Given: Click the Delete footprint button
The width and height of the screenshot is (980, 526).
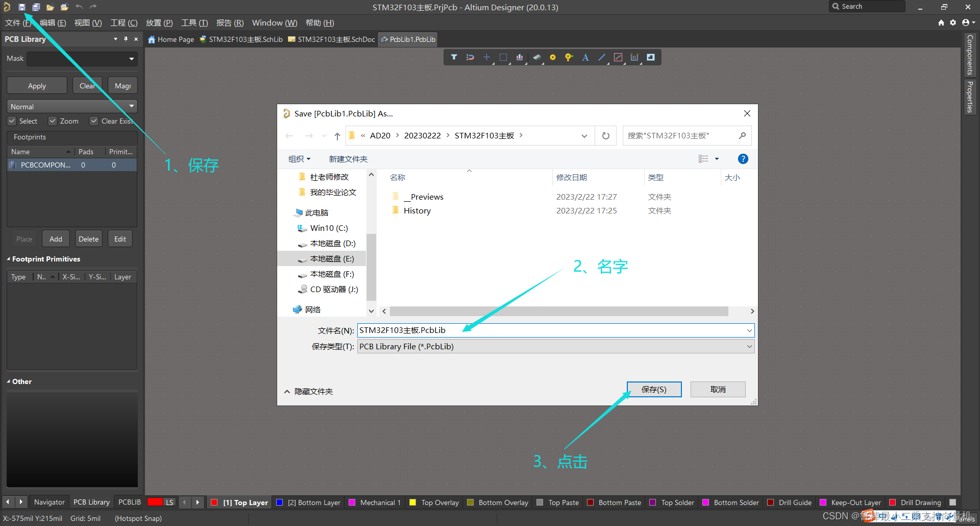Looking at the screenshot, I should click(88, 239).
